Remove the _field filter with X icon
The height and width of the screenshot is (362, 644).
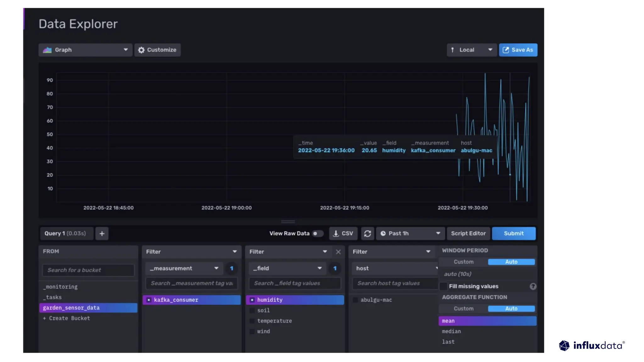pyautogui.click(x=338, y=252)
